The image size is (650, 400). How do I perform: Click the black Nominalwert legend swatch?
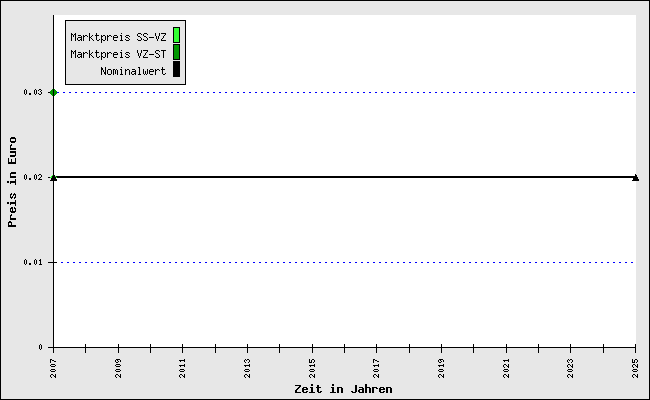177,69
